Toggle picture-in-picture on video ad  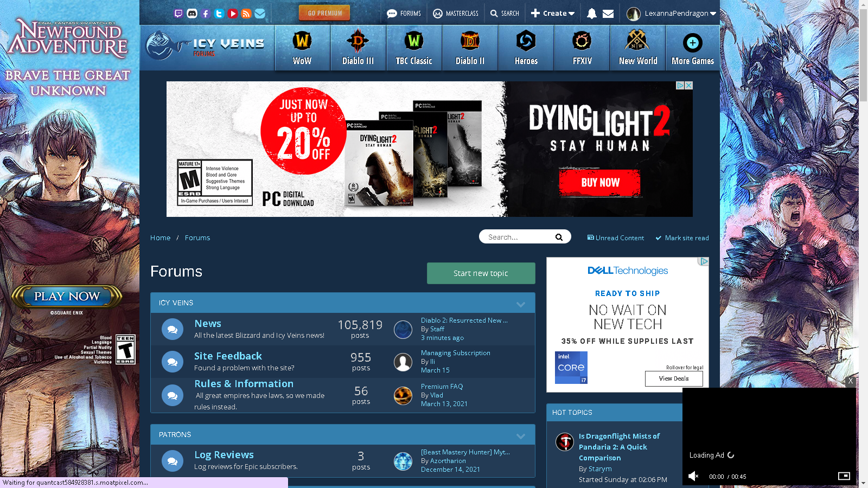(844, 476)
